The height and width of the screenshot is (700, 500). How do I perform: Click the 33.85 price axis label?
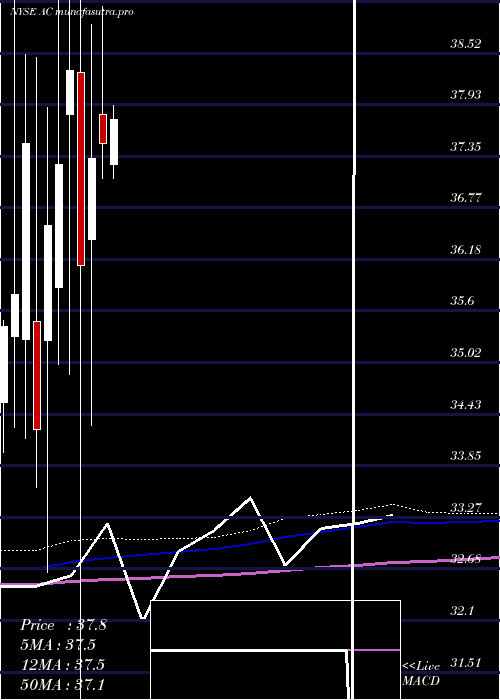click(466, 456)
